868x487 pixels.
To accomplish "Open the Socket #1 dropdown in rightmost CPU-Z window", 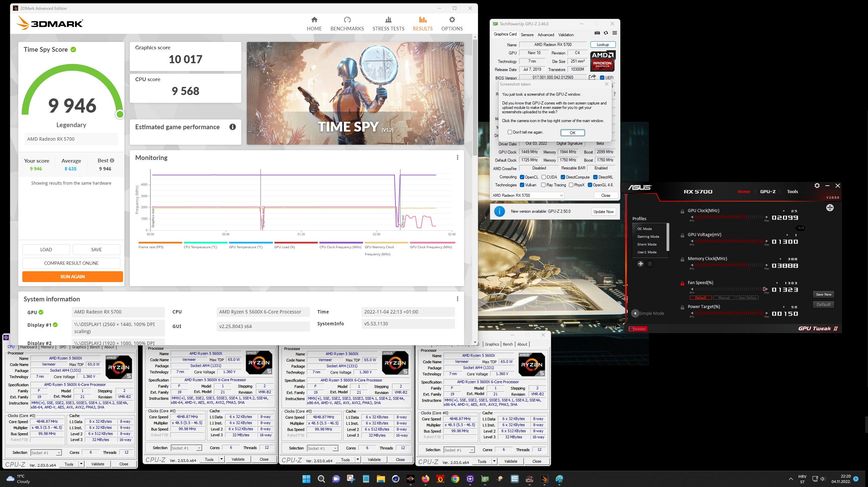I will (x=459, y=450).
